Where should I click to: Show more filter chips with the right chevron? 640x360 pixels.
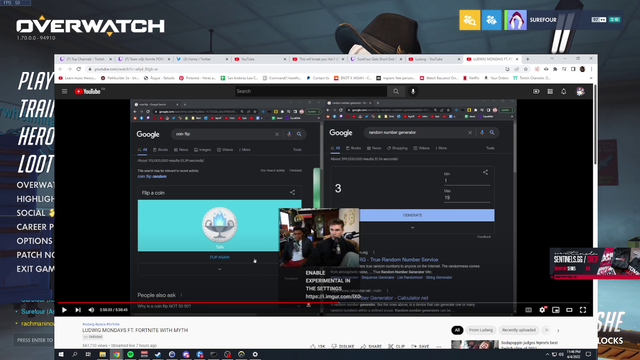[558, 330]
